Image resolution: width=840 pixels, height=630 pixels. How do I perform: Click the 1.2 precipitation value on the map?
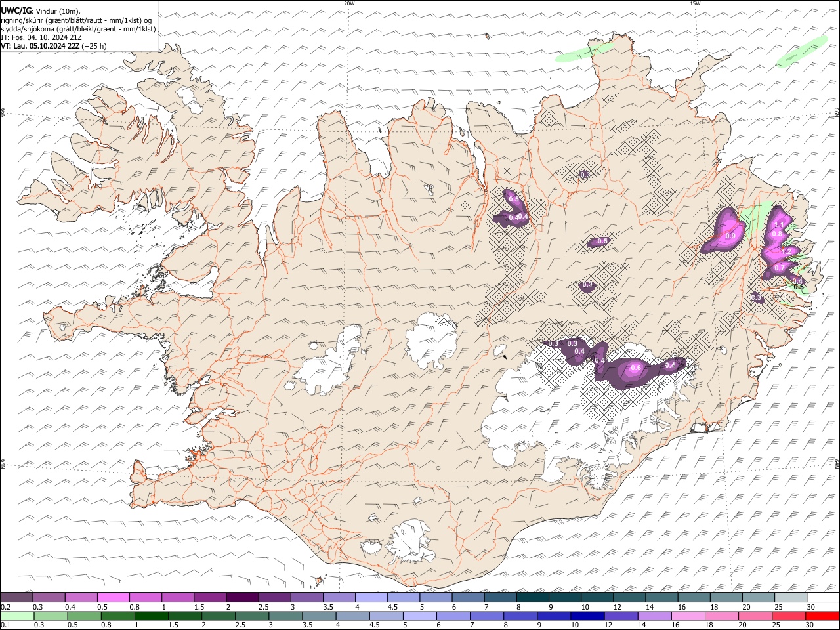pos(787,251)
